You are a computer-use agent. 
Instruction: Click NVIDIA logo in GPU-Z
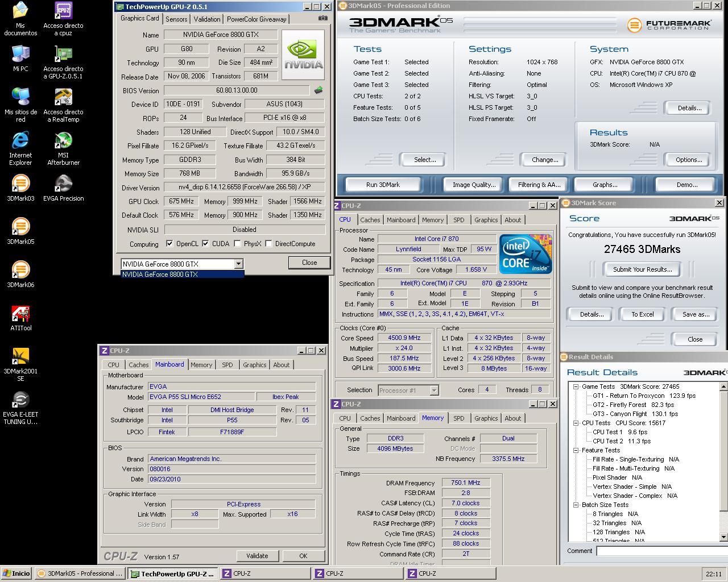point(303,55)
